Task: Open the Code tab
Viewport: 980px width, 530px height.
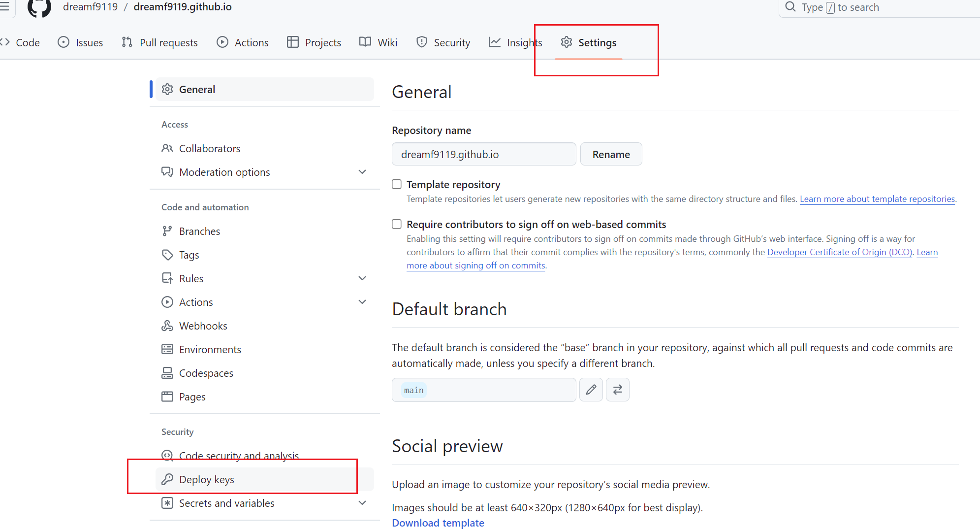Action: tap(21, 42)
